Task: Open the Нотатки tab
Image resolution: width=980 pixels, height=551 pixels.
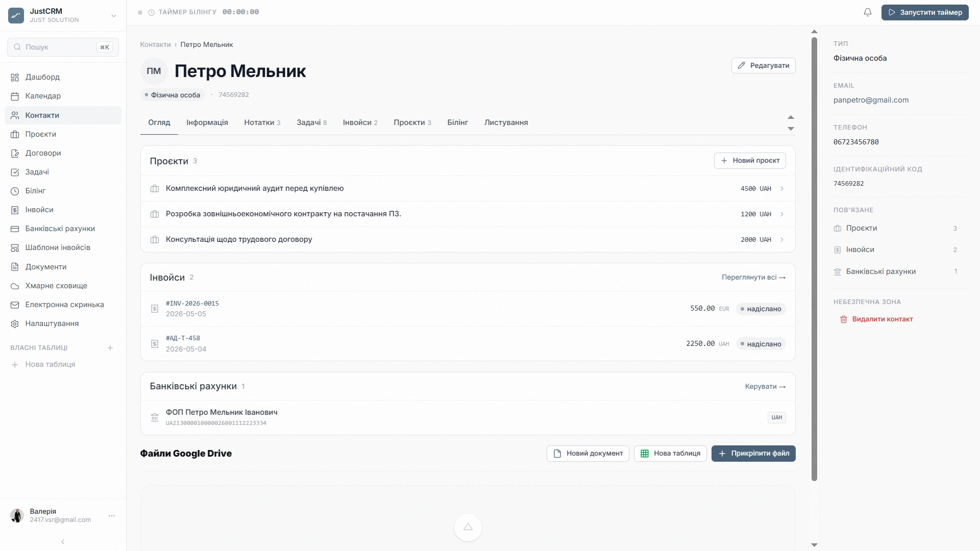Action: 262,123
